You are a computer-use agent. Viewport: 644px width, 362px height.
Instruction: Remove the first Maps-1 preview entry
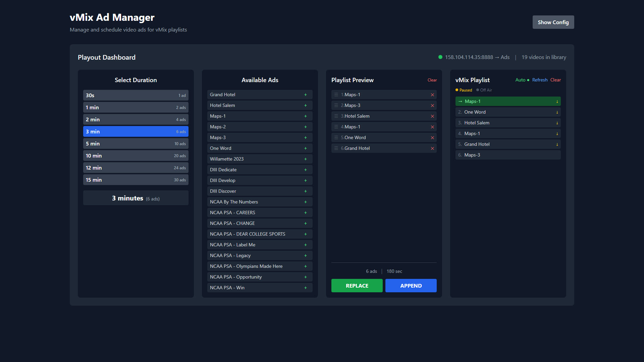[x=432, y=95]
